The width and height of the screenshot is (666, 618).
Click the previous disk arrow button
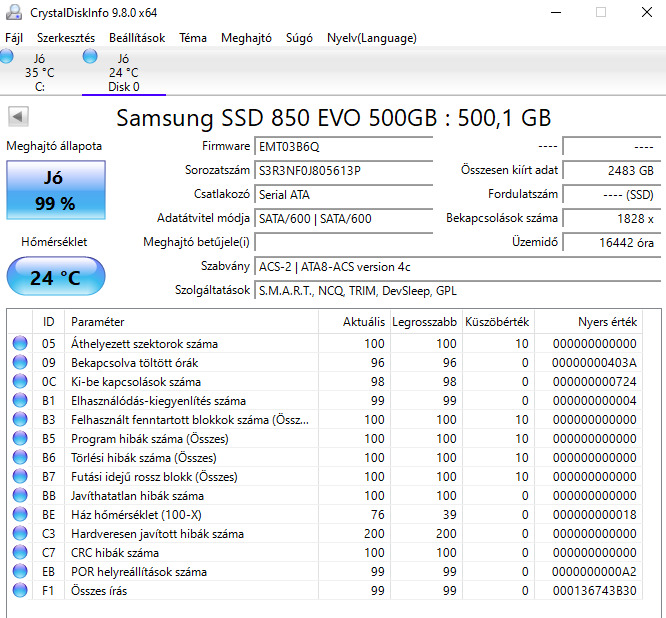click(x=18, y=116)
